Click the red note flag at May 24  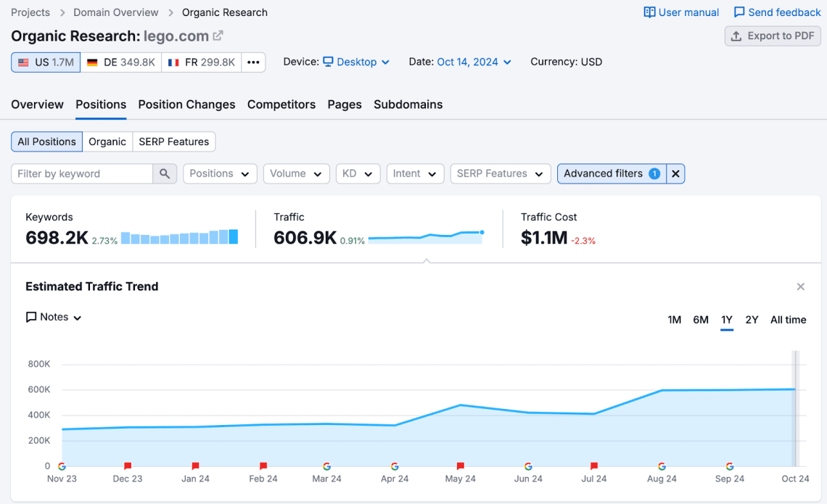coord(461,466)
